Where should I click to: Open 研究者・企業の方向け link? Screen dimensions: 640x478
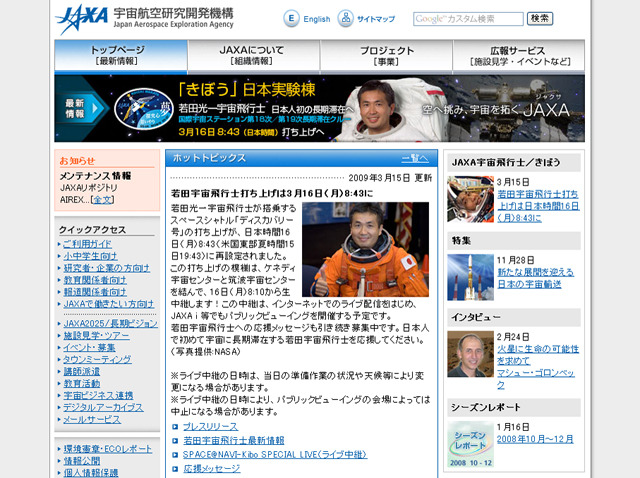tap(107, 268)
